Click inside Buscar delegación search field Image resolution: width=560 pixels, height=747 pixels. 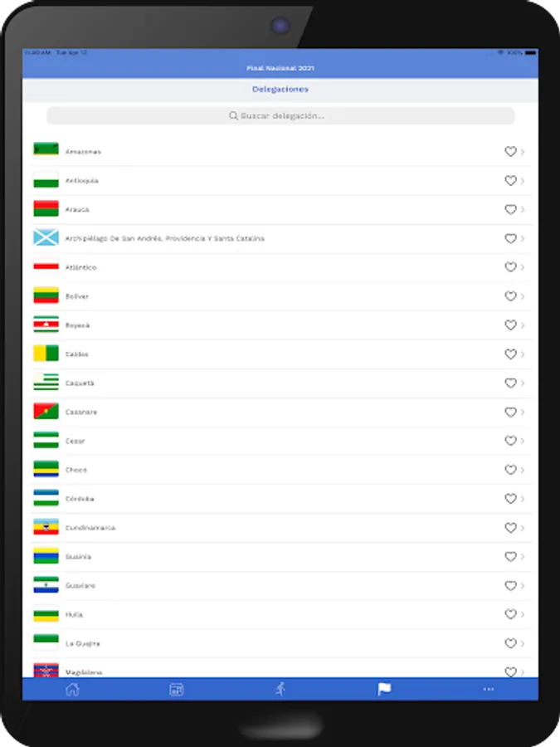282,116
